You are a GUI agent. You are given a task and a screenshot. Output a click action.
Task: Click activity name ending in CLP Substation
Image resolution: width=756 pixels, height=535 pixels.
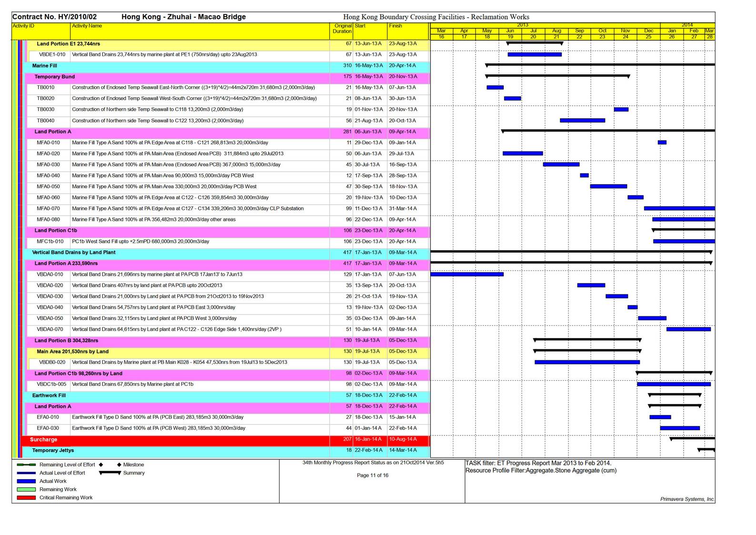coord(188,209)
